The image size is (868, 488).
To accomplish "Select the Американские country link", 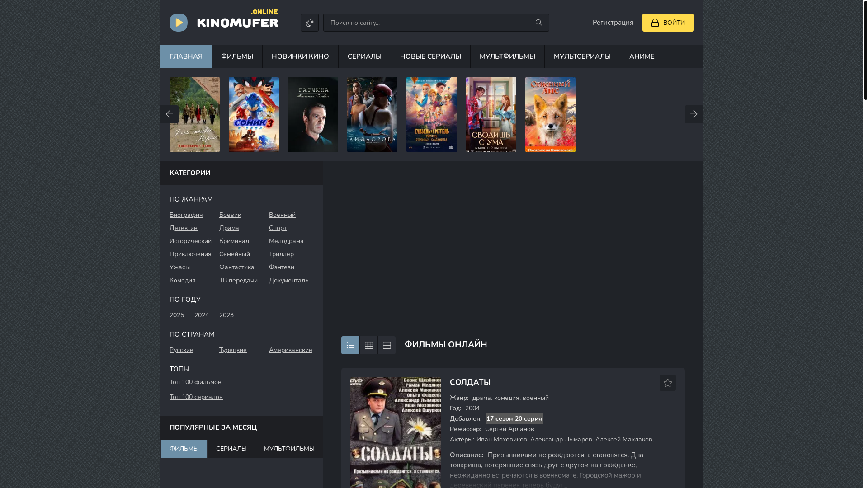I will point(291,350).
